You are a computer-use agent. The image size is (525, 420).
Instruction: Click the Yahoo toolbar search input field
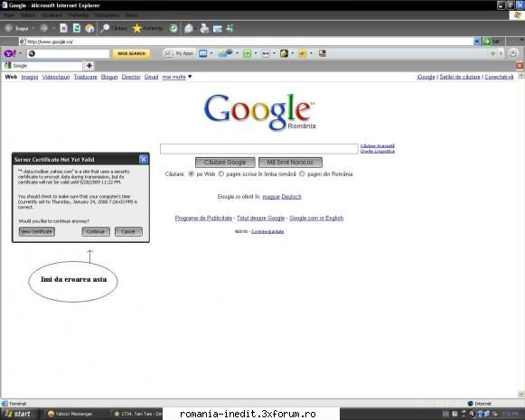pos(69,53)
